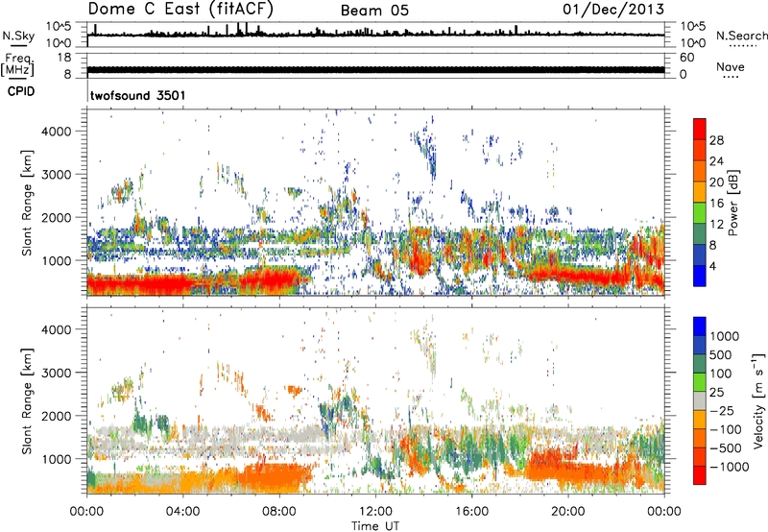Click the 'N.Sky' legend label
Screen dimensions: 768x532
tap(18, 36)
